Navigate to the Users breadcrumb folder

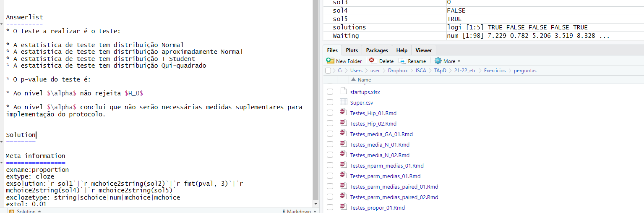(x=356, y=71)
